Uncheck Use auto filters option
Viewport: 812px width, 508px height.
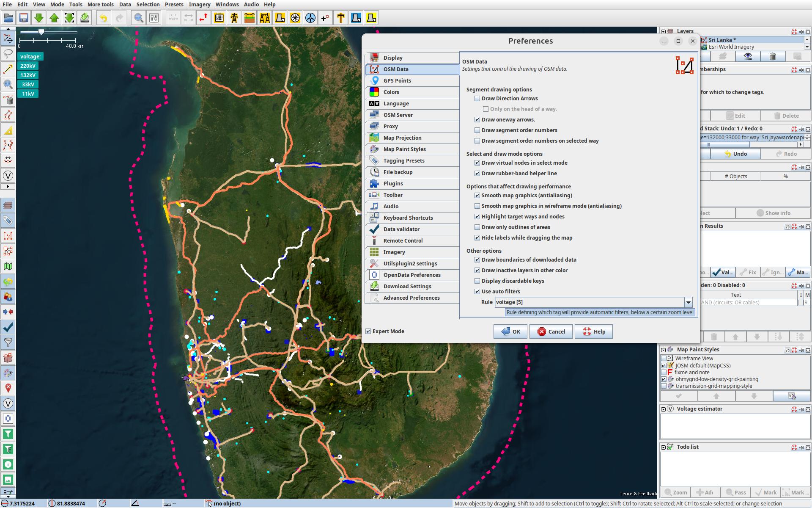pyautogui.click(x=477, y=292)
